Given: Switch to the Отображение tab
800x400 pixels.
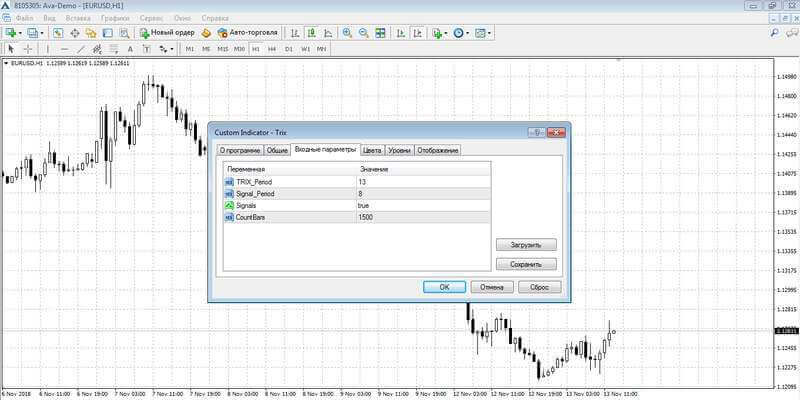Looking at the screenshot, I should pyautogui.click(x=438, y=151).
